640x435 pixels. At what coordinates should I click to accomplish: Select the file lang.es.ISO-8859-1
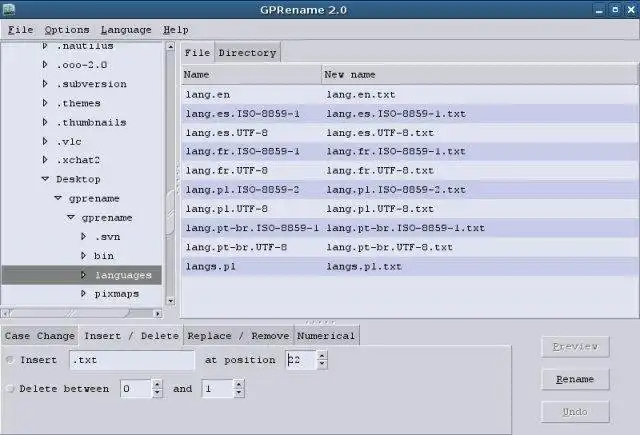pyautogui.click(x=409, y=114)
